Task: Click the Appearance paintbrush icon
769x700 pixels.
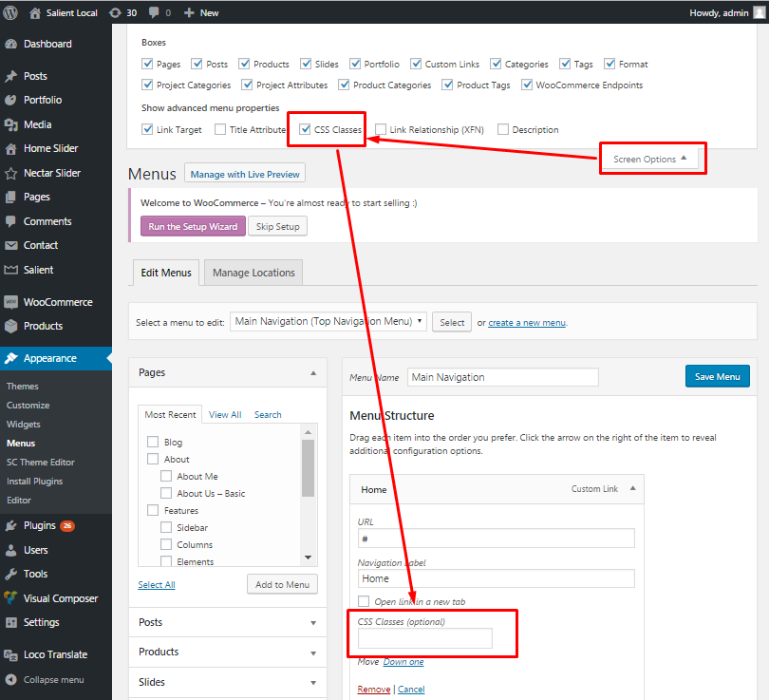Action: pyautogui.click(x=10, y=359)
